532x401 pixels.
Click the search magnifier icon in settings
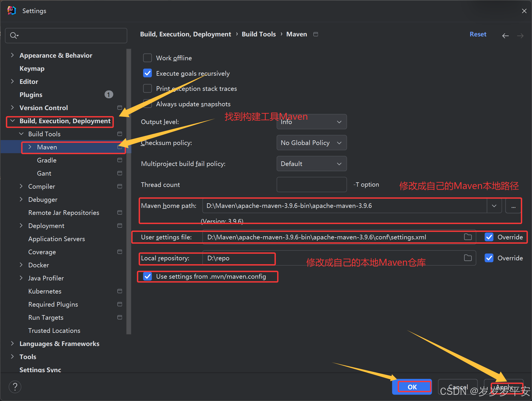pos(14,36)
